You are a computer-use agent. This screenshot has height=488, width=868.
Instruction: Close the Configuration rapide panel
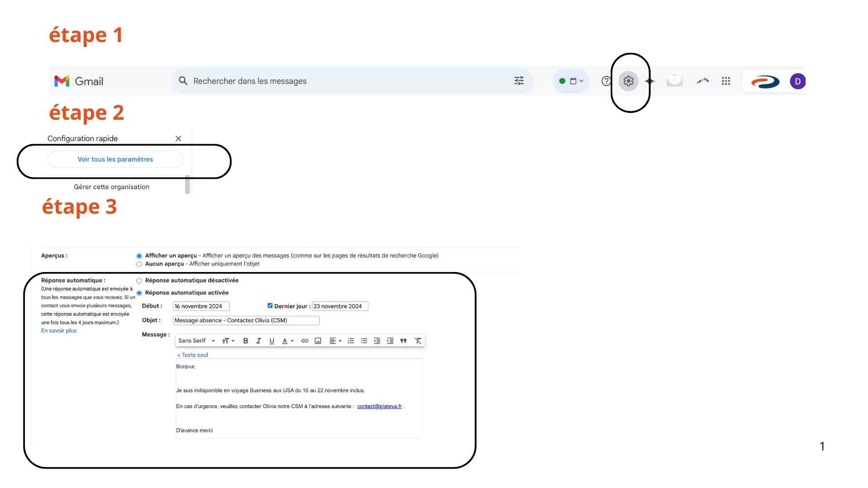click(x=179, y=139)
